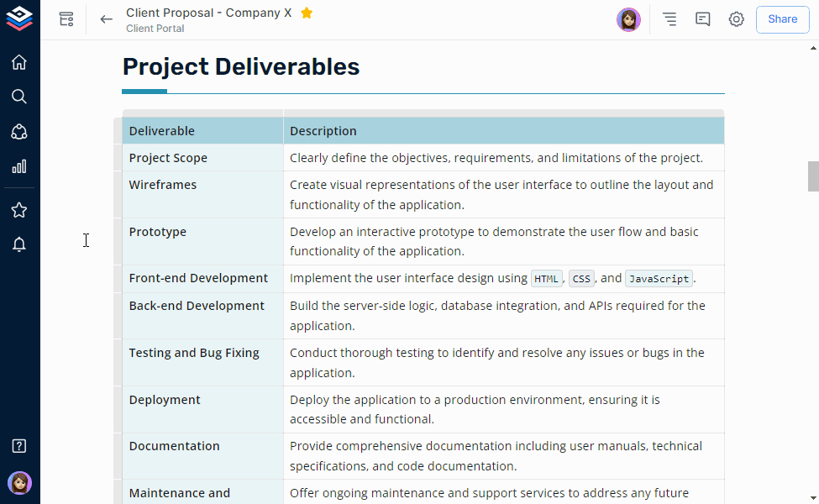Open document settings gear icon
The image size is (819, 504).
click(737, 19)
